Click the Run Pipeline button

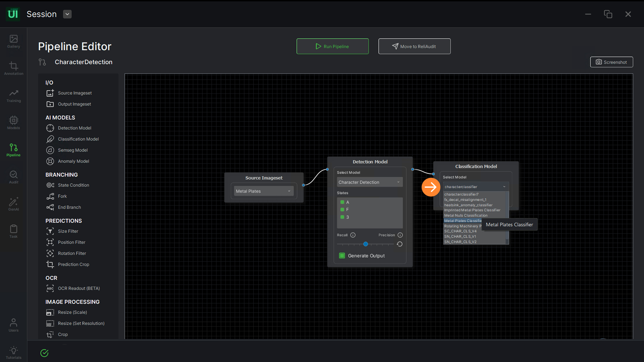pos(332,46)
